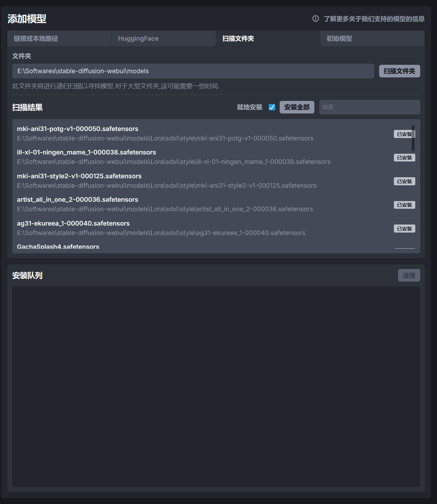Select the artist_all_in_one_2-000036.safetensors file name
Screen dimensions: 437x504
(77, 200)
